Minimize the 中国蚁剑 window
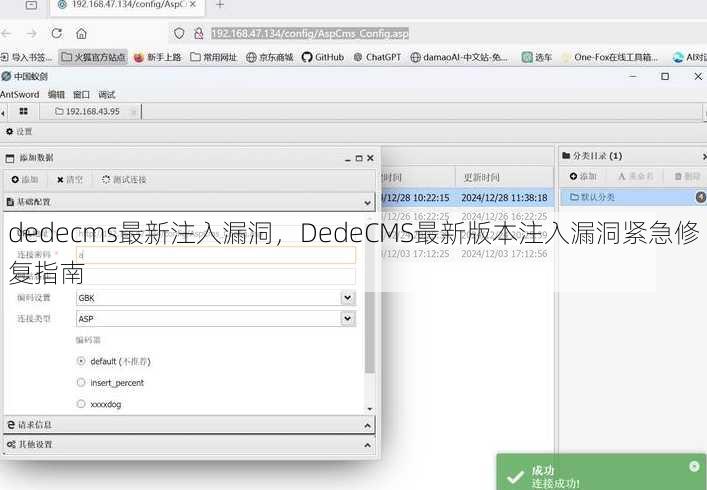This screenshot has height=490, width=707. (x=633, y=76)
